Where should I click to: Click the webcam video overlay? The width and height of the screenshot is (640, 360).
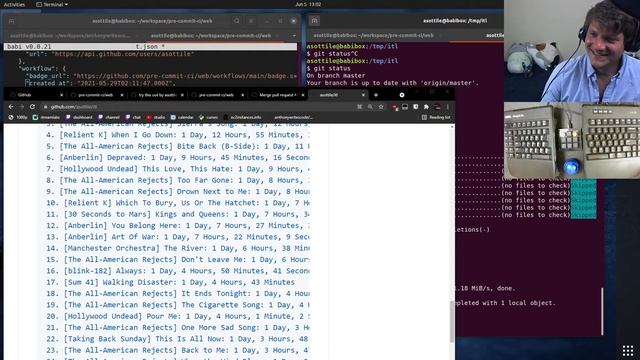572,51
